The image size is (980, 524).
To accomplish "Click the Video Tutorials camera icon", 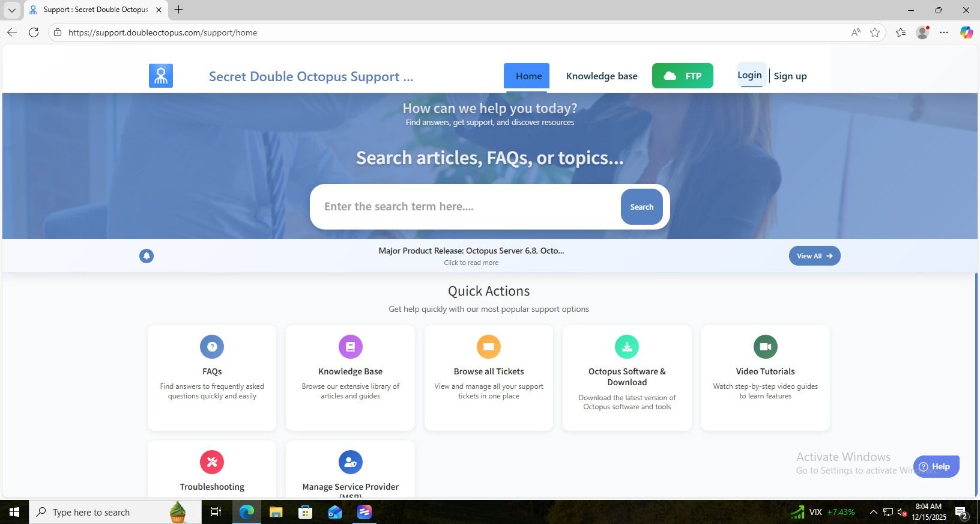I will tap(766, 347).
